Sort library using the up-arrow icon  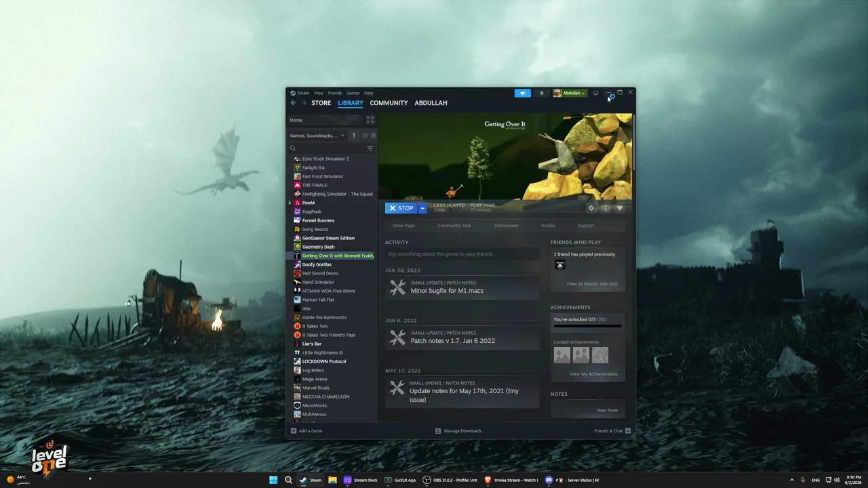point(353,136)
